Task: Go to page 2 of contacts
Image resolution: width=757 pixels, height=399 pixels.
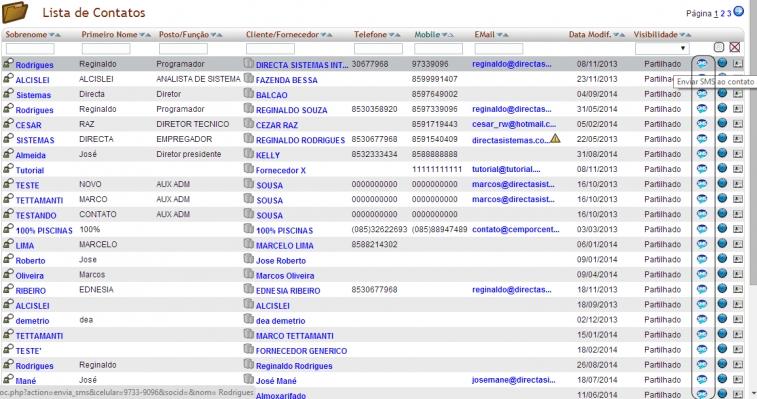Action: (723, 14)
